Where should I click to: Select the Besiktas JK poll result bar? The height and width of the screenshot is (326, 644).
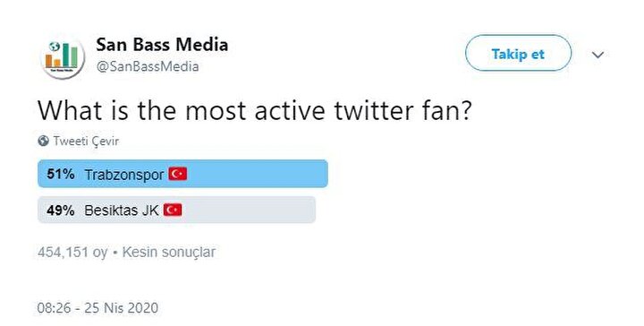tap(176, 210)
